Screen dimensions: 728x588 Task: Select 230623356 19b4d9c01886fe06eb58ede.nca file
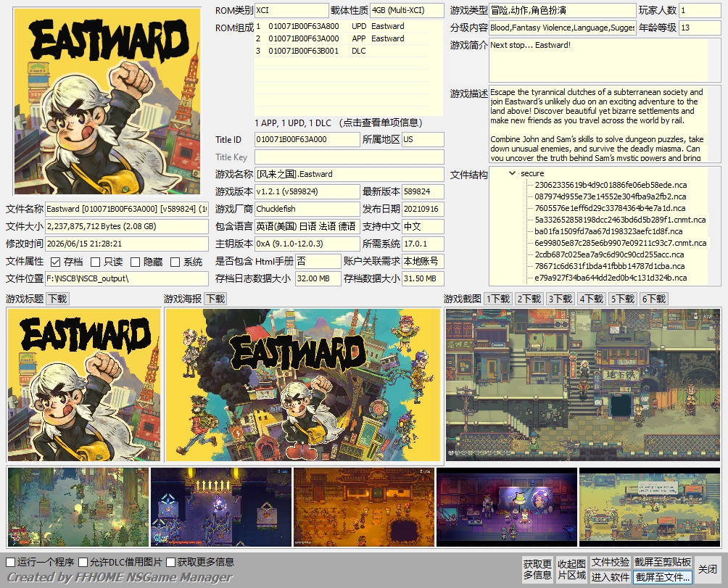pos(611,185)
